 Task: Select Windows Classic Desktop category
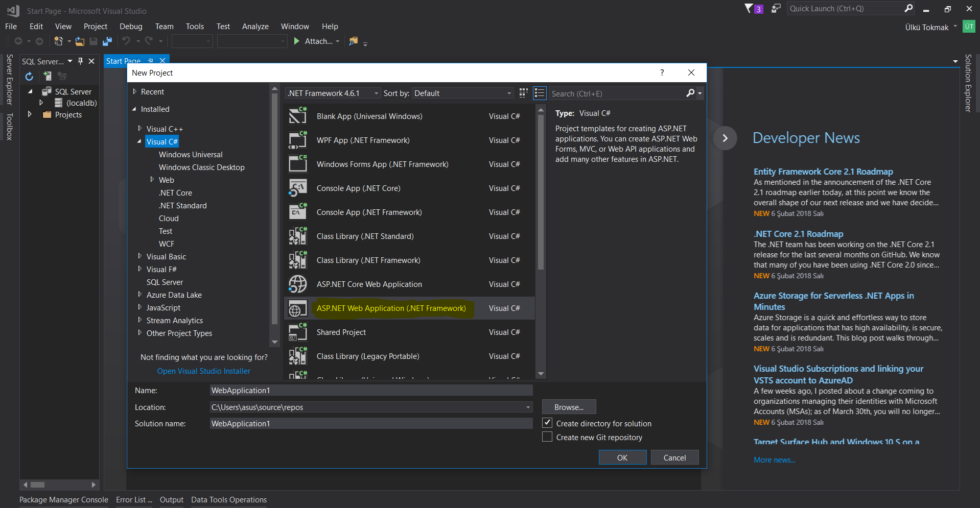(201, 167)
